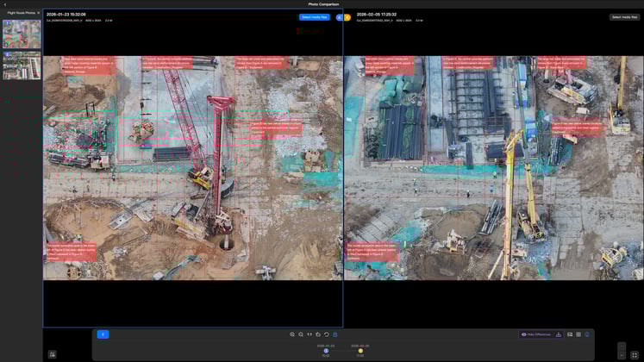Click the 2026-01-23 timeline marker
This screenshot has width=644, height=362.
[x=326, y=351]
